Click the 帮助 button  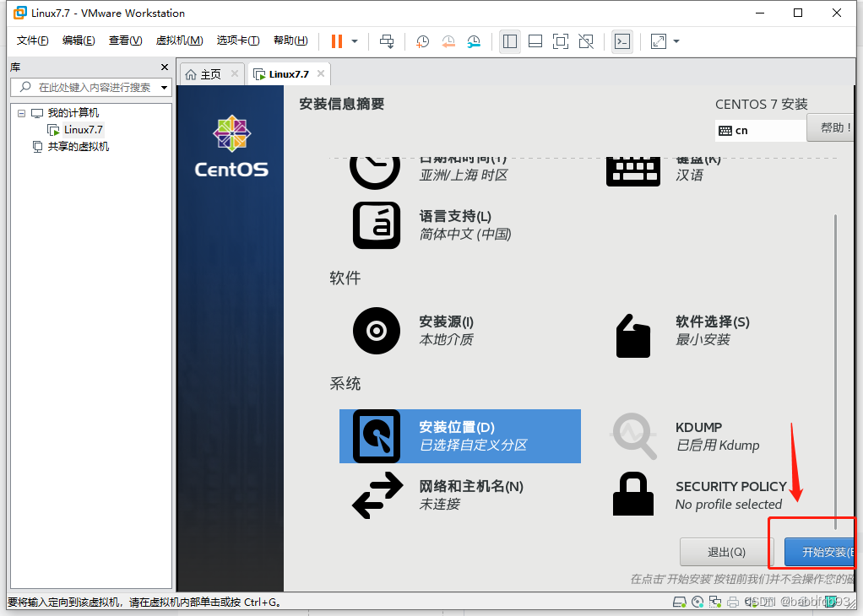pos(831,127)
